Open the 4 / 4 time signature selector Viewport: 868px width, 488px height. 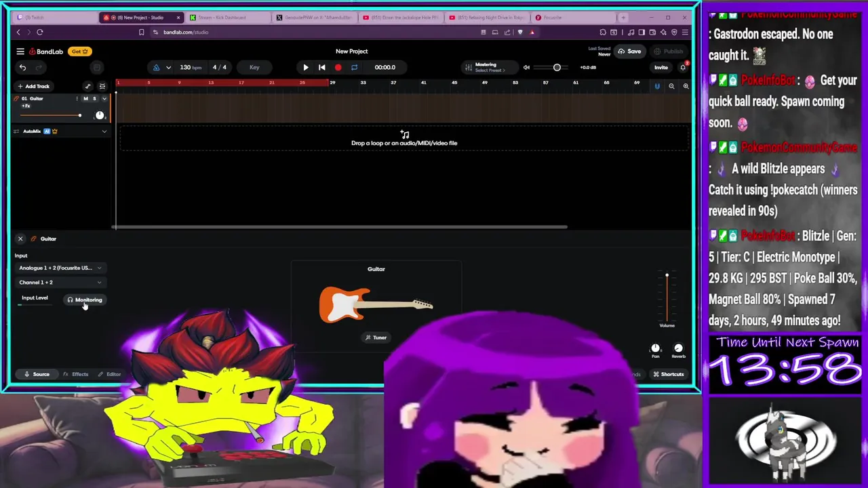tap(220, 67)
